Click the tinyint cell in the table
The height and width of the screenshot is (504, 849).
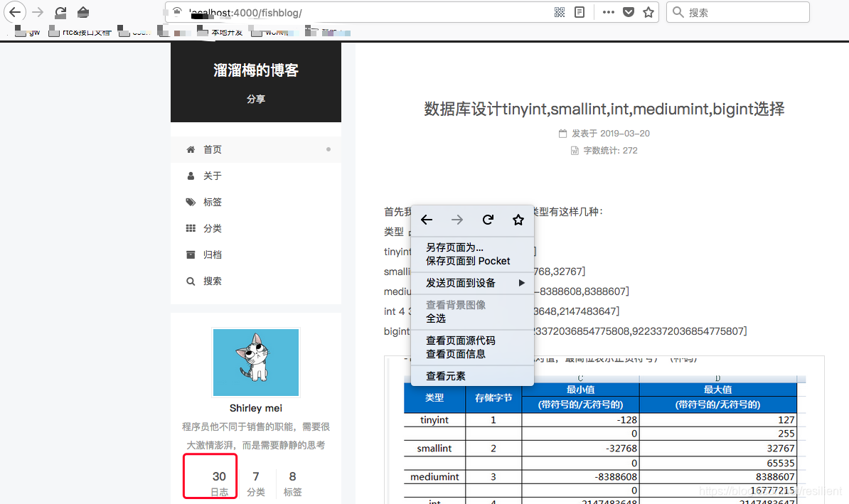point(434,420)
